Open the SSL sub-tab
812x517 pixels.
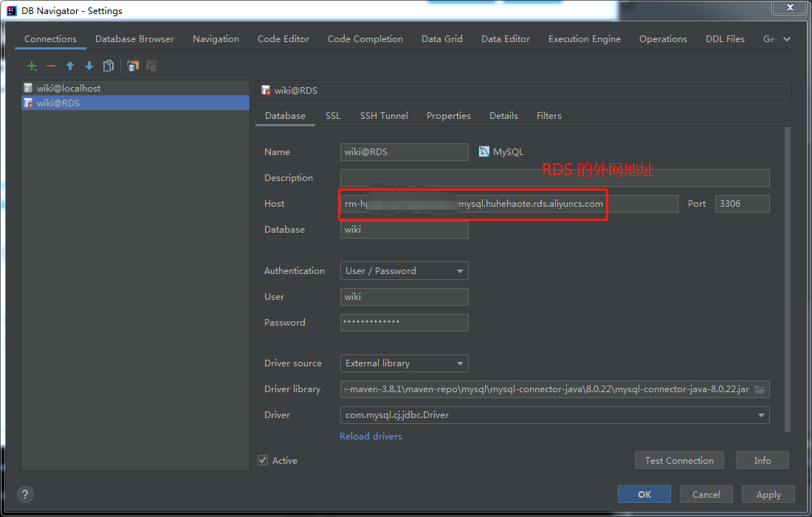point(333,115)
